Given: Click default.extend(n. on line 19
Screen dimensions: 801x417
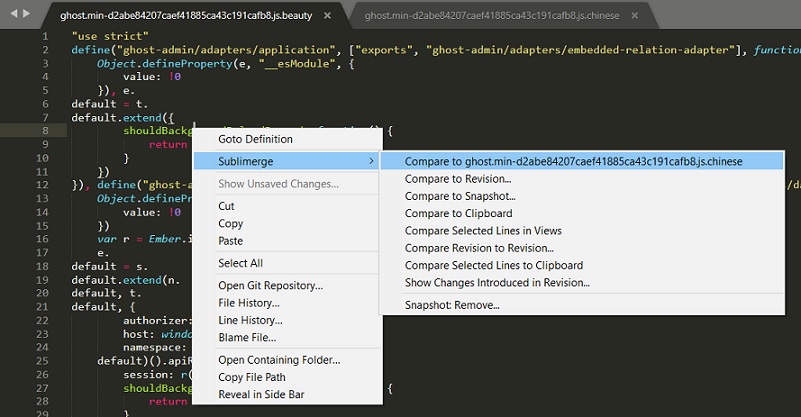Looking at the screenshot, I should tap(126, 281).
